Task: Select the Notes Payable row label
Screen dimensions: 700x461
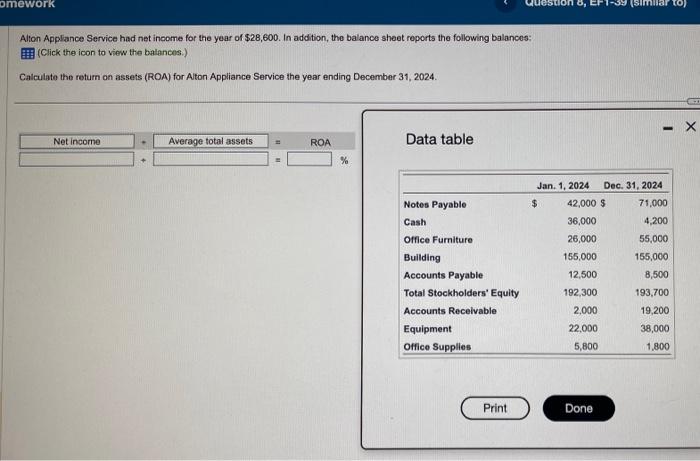Action: tap(435, 204)
